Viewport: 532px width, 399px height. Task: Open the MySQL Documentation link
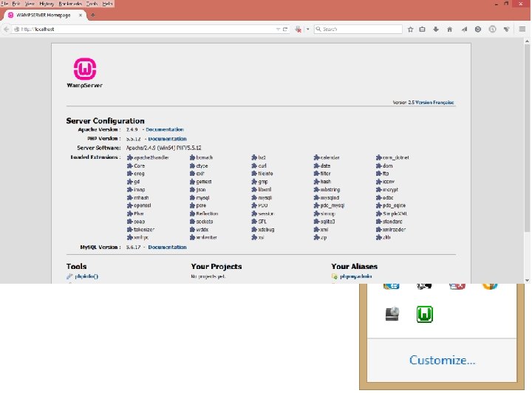click(167, 248)
